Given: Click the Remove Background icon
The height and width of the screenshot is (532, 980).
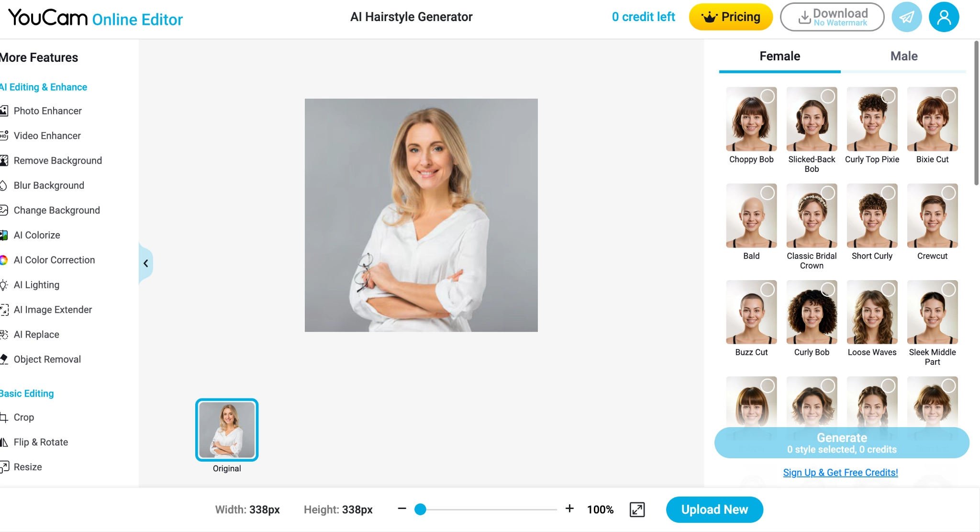Looking at the screenshot, I should [x=5, y=160].
